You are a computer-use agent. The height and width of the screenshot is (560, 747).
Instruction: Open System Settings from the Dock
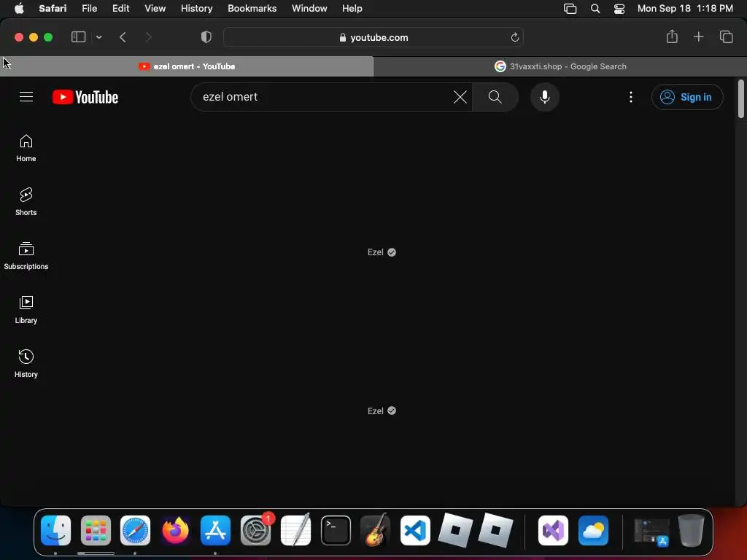[x=256, y=530]
